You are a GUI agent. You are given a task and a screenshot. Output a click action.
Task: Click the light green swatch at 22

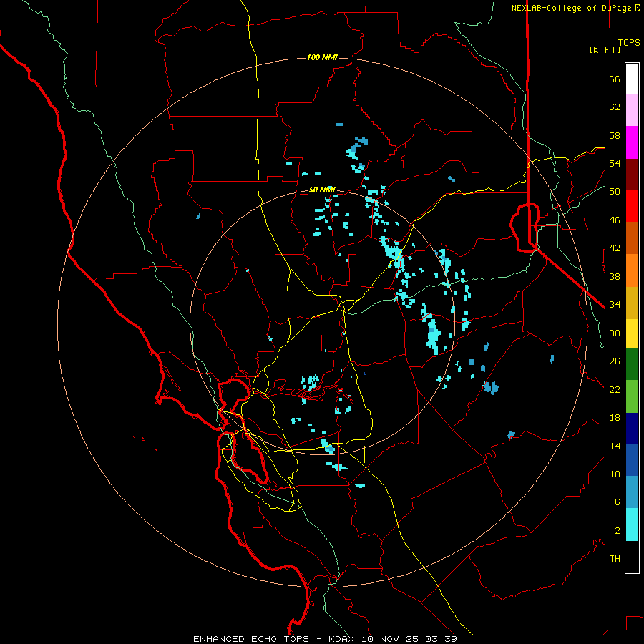(x=632, y=396)
